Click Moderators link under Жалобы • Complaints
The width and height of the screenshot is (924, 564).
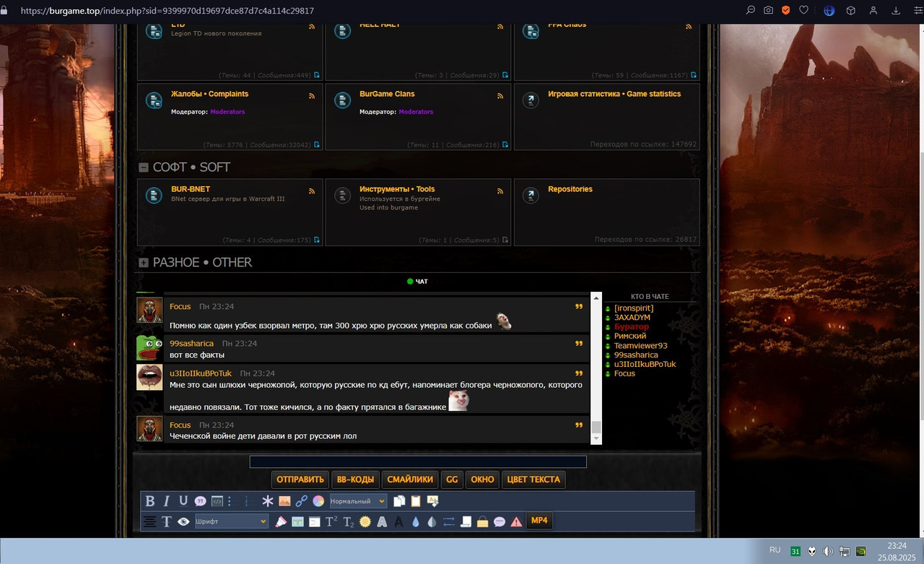click(x=227, y=112)
